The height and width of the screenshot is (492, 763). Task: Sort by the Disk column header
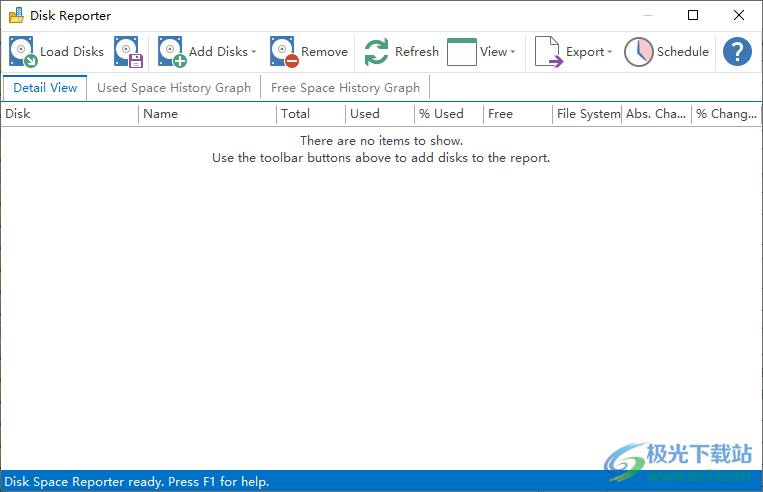tap(70, 114)
